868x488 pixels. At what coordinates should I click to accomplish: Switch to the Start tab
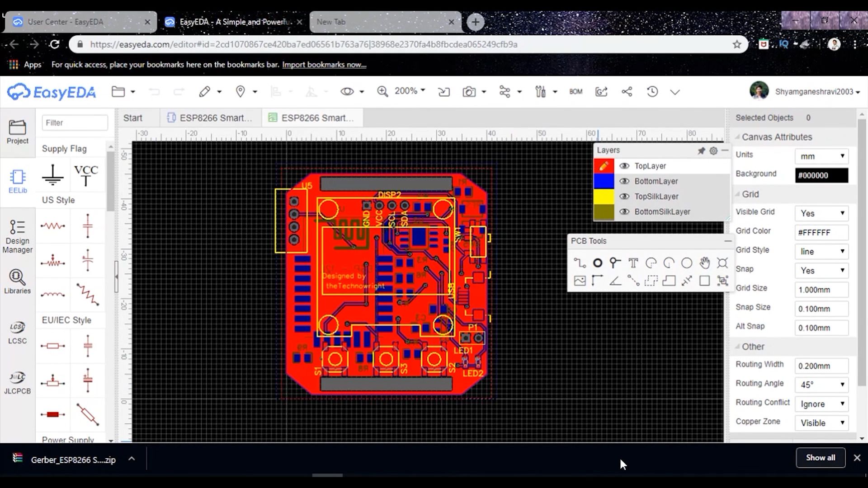point(132,117)
